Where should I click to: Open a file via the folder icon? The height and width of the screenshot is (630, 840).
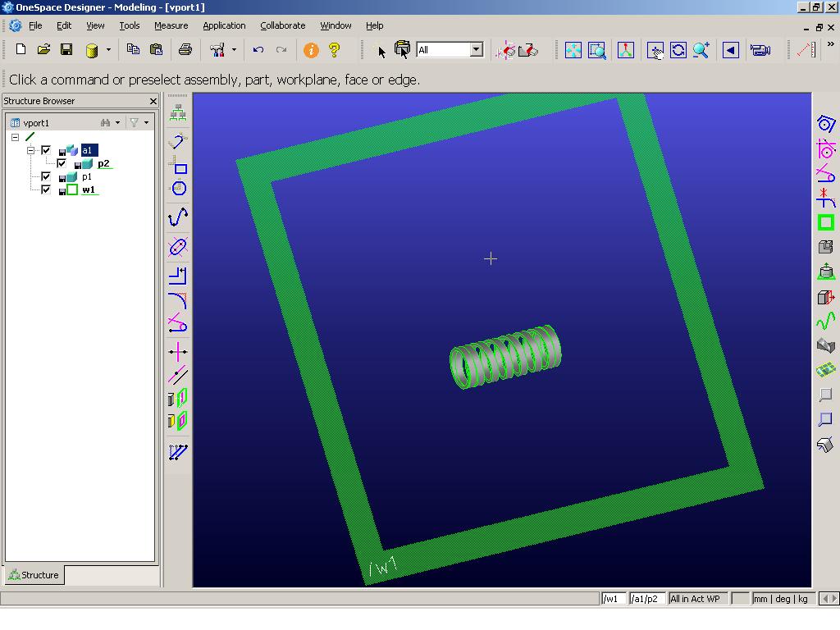[43, 50]
